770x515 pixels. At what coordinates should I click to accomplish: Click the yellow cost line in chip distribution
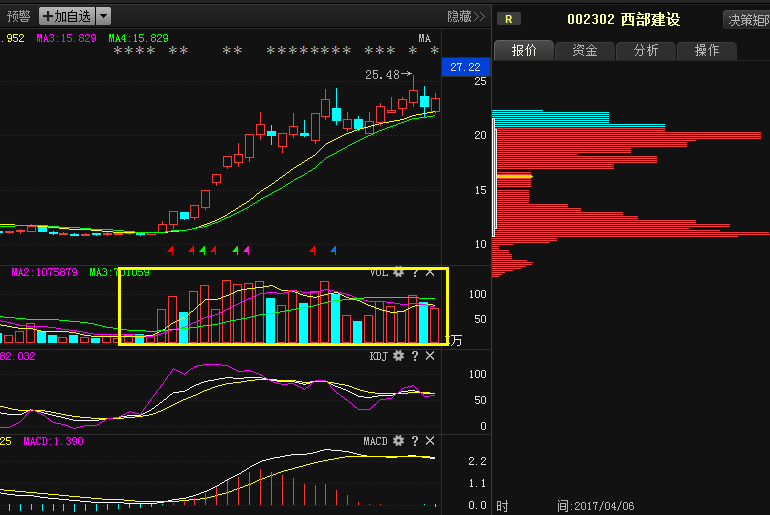pos(515,176)
